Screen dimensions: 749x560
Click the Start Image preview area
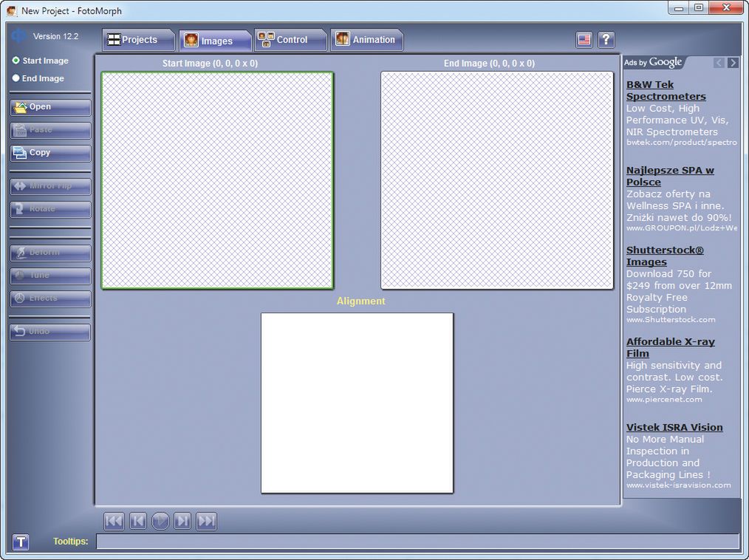(x=217, y=180)
